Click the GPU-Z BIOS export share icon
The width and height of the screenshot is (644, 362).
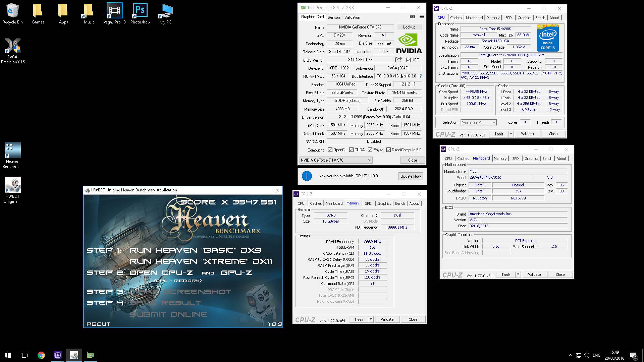click(398, 60)
